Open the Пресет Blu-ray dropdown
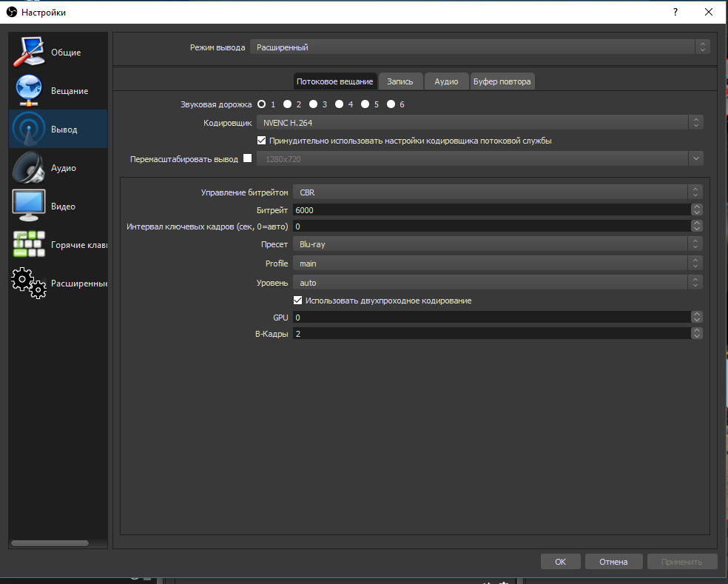This screenshot has width=728, height=584. point(497,244)
